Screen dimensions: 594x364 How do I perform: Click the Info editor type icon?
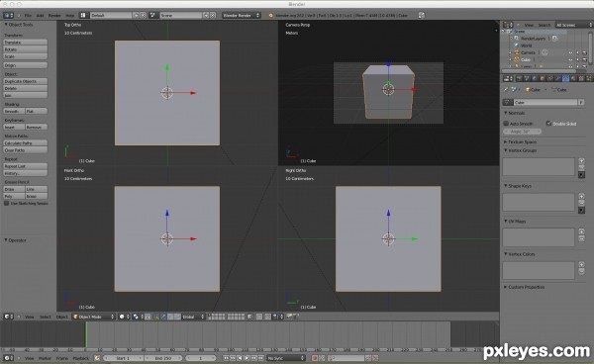tap(8, 15)
